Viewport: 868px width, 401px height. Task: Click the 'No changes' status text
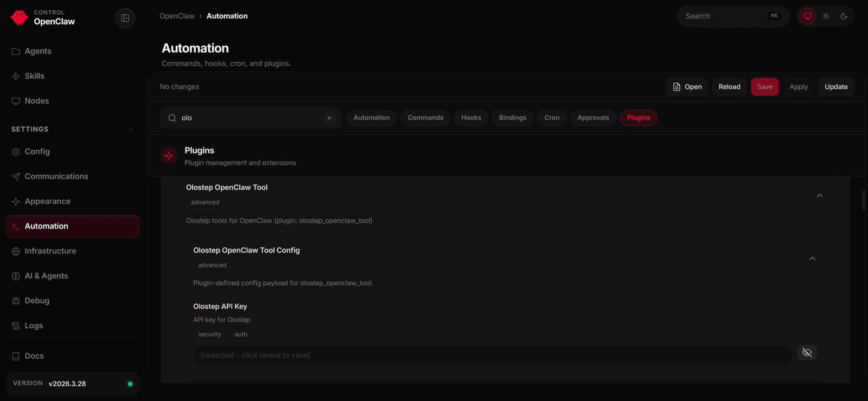tap(180, 87)
